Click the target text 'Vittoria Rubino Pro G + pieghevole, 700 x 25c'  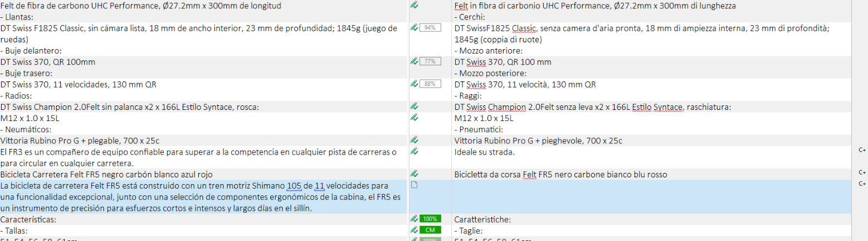click(x=538, y=141)
